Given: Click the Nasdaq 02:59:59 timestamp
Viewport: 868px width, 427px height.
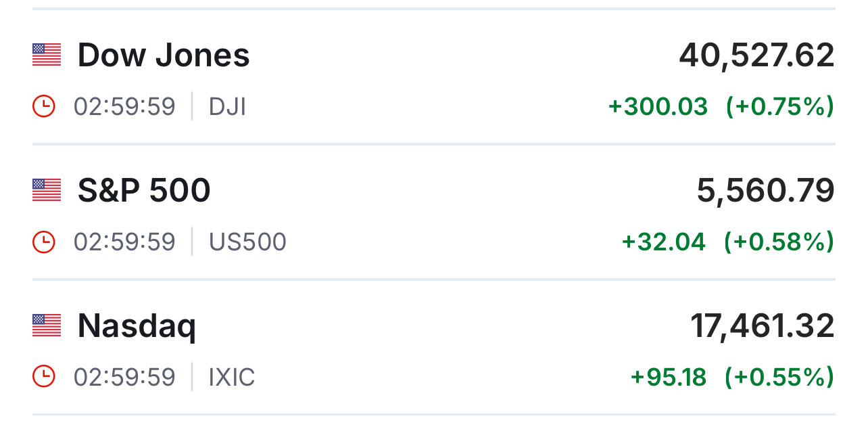Looking at the screenshot, I should (x=124, y=377).
